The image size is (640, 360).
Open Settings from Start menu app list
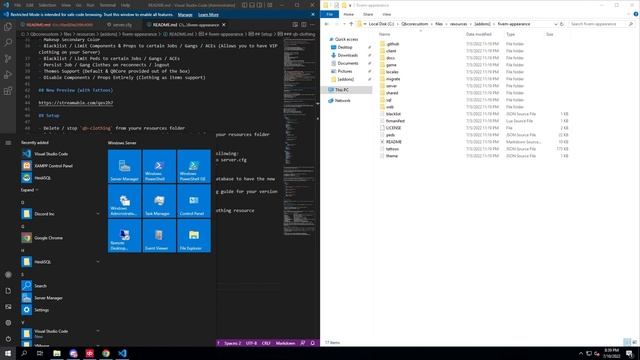click(61, 310)
